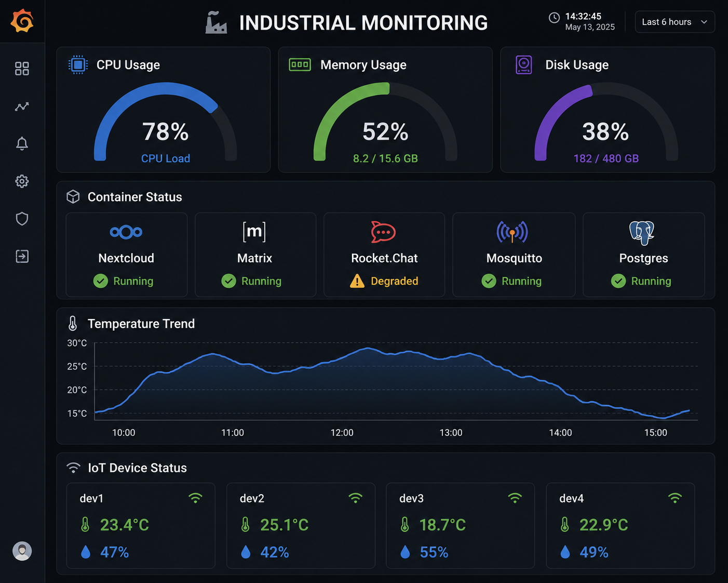The height and width of the screenshot is (583, 728).
Task: Click the INDUSTRIAL MONITORING dashboard title
Action: pos(363,23)
